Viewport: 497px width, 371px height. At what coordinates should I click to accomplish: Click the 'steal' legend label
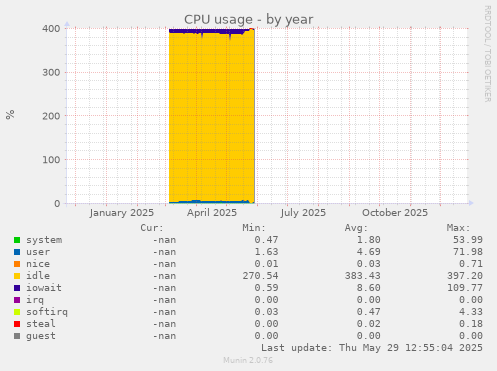41,324
